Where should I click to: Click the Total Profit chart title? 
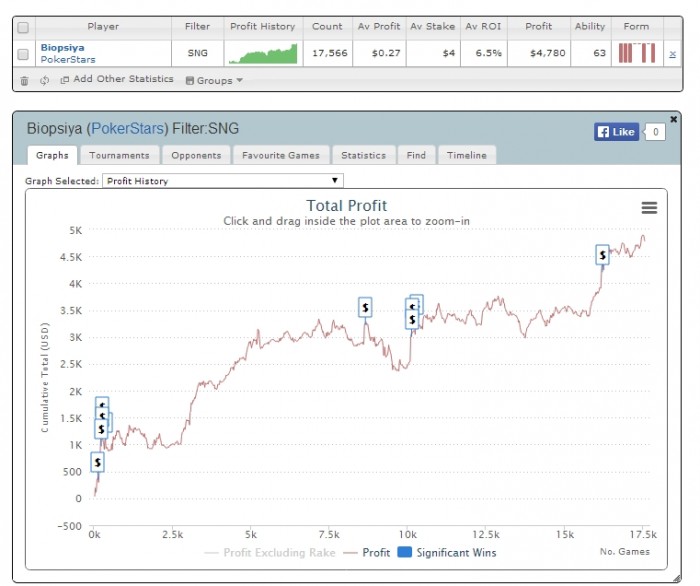tap(346, 206)
